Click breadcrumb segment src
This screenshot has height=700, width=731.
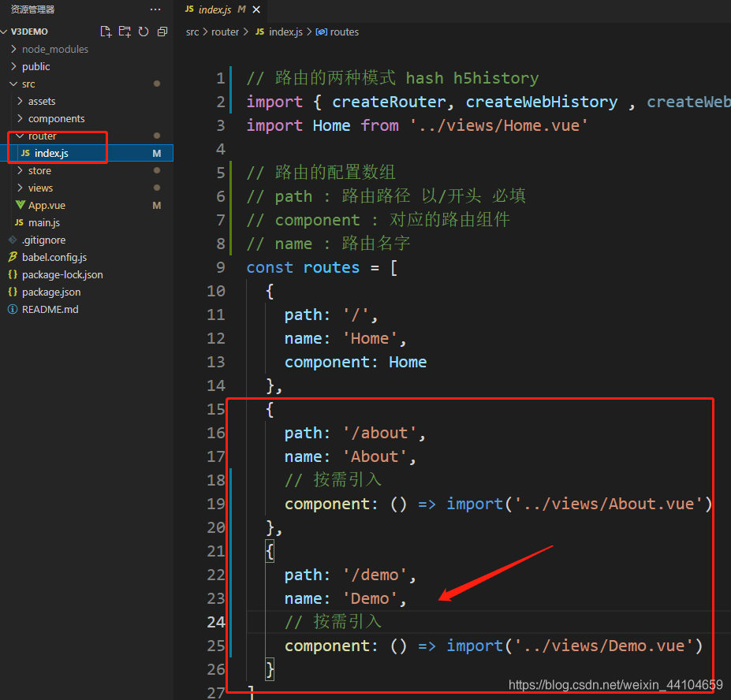coord(192,32)
